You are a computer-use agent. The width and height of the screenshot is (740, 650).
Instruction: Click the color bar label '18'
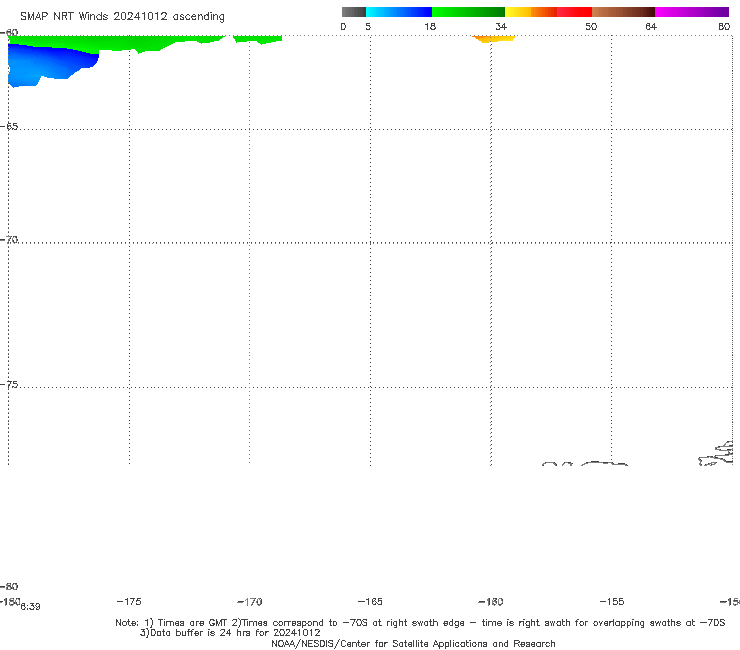click(x=430, y=26)
